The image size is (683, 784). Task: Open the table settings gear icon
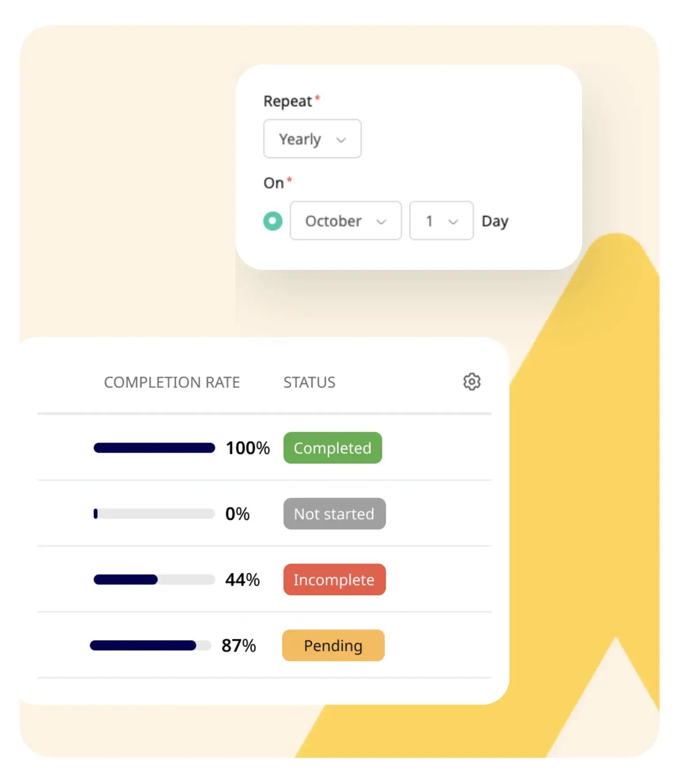pyautogui.click(x=471, y=381)
